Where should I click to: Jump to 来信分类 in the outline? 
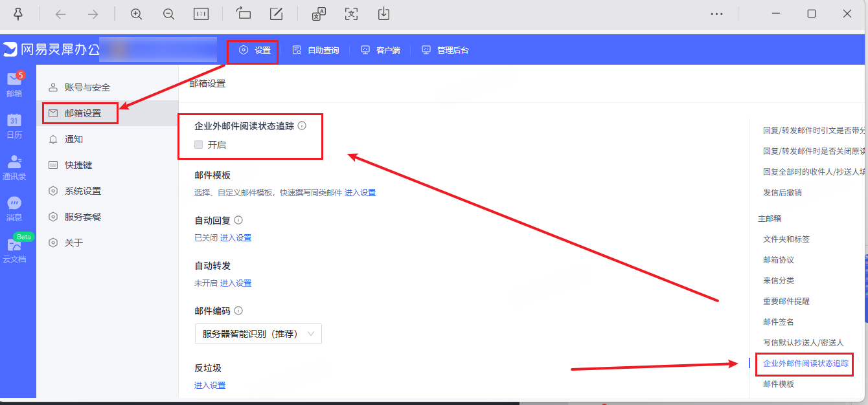coord(779,281)
